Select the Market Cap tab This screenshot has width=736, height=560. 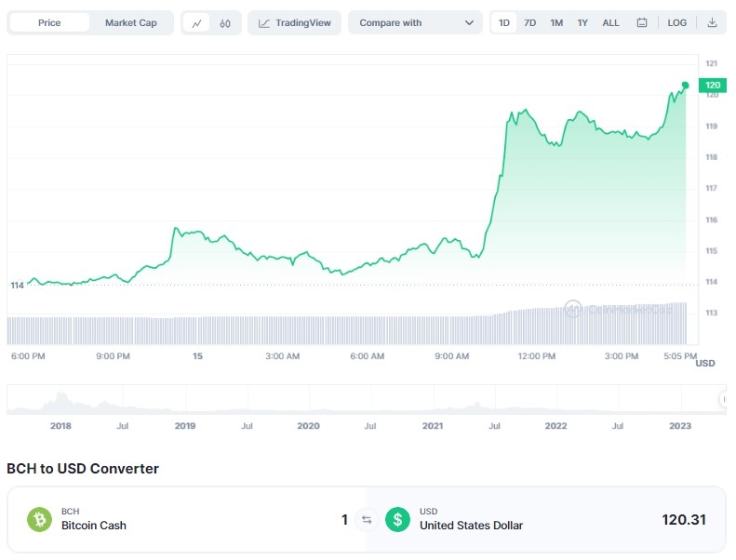click(x=131, y=22)
